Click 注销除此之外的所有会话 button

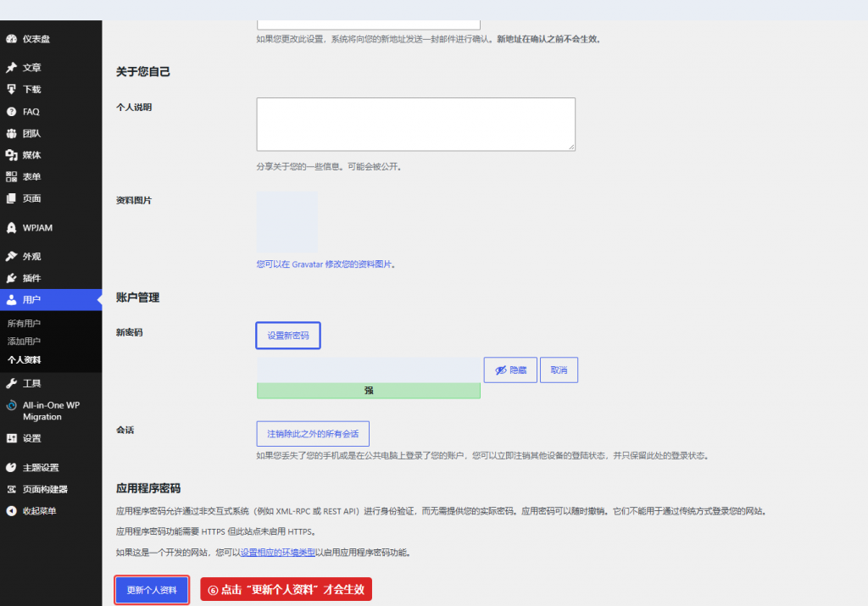coord(313,434)
